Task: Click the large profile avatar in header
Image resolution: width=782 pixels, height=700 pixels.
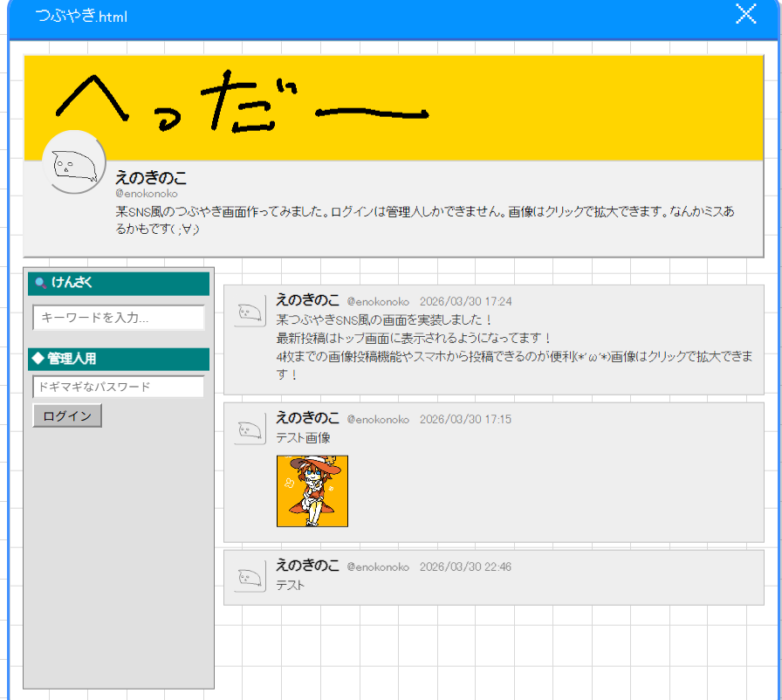Action: pos(74,162)
